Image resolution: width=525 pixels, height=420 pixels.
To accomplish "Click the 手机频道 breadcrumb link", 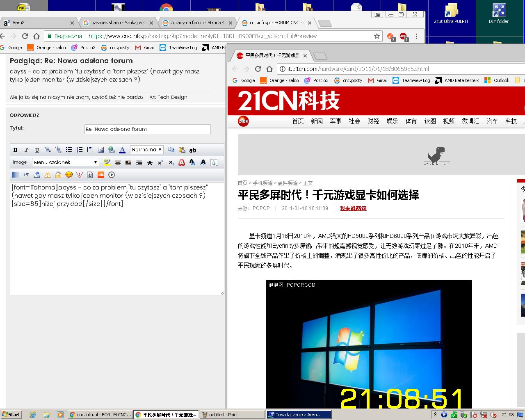I will [262, 183].
